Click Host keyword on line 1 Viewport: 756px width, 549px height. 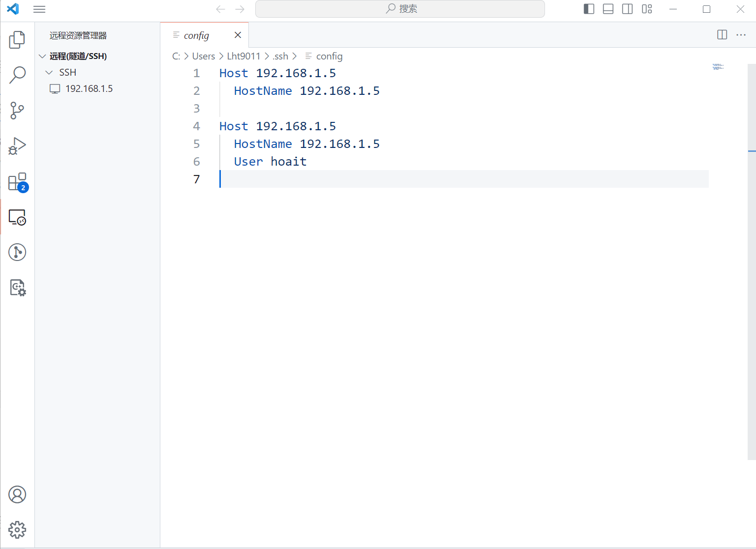(x=234, y=73)
